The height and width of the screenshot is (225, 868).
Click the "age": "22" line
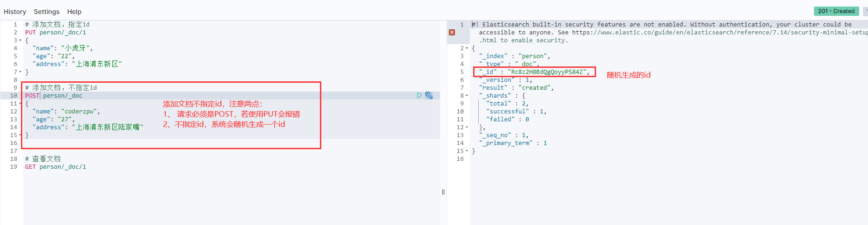[x=54, y=56]
